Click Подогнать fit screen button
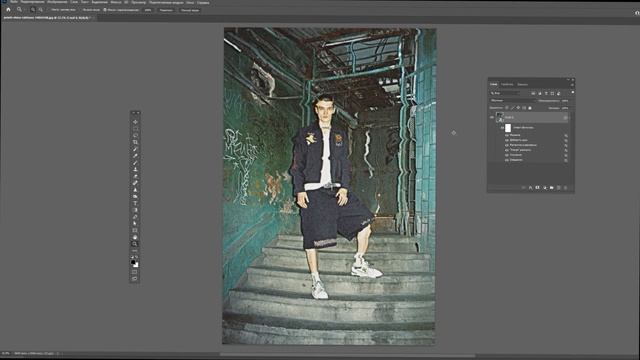Screen dimensions: 640x360 coord(166,10)
